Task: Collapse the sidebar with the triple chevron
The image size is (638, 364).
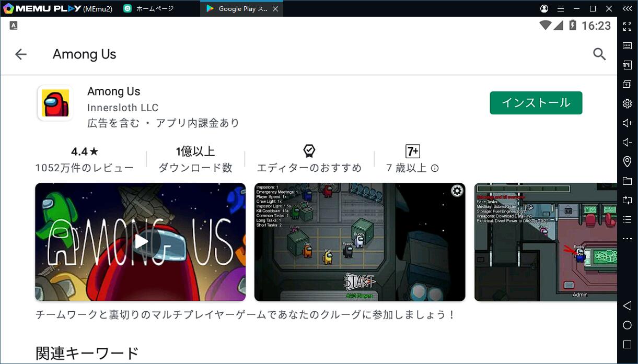Action: 628,8
